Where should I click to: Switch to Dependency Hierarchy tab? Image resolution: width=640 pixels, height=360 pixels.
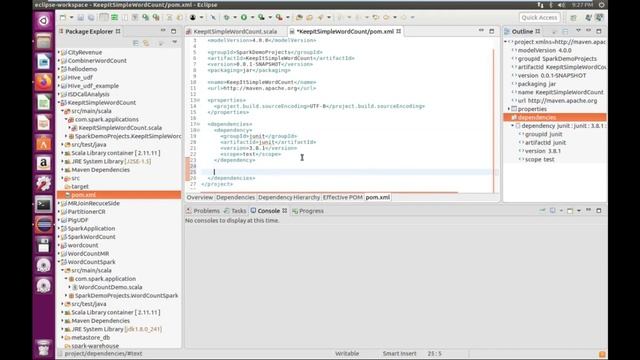click(x=289, y=197)
